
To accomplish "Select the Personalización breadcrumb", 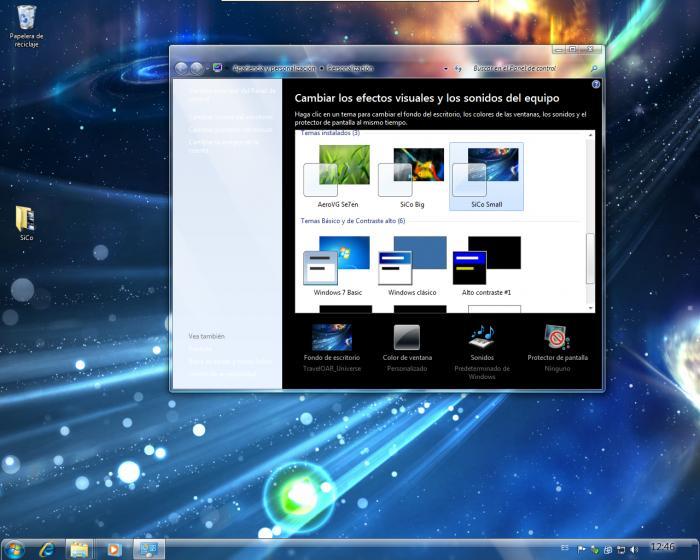I will 350,68.
